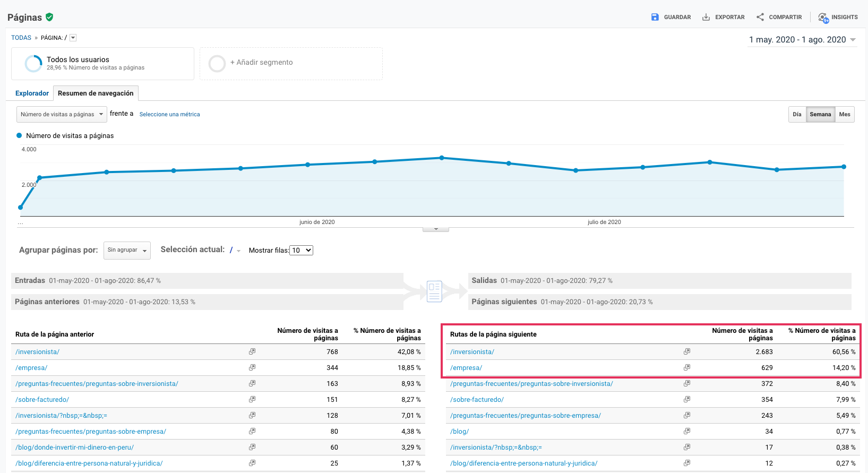This screenshot has height=473, width=868.
Task: Open the Selección actual / dropdown arrow
Action: [238, 251]
